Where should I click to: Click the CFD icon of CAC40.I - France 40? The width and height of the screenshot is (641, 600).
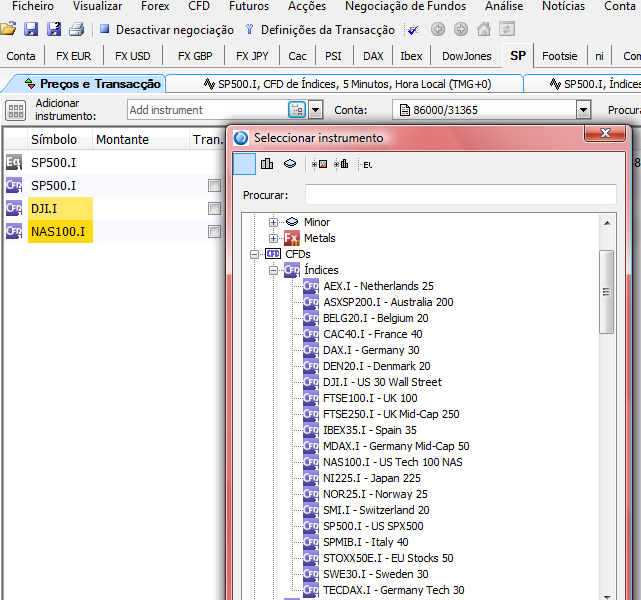coord(311,334)
